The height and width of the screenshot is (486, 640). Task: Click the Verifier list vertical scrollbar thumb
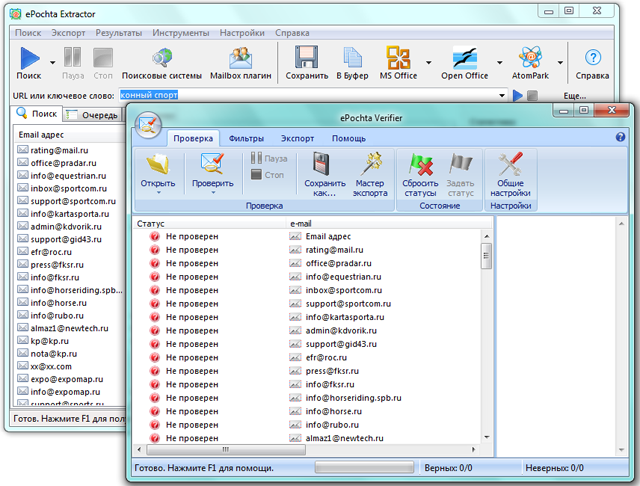tap(486, 256)
